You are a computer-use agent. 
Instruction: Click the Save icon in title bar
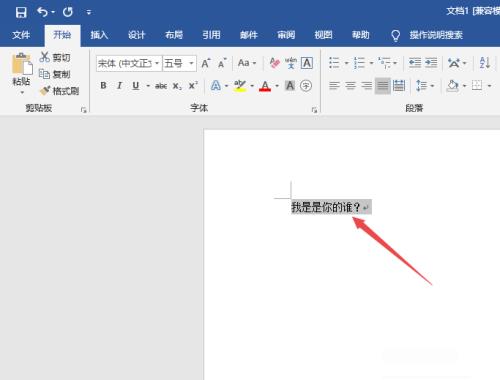point(21,12)
